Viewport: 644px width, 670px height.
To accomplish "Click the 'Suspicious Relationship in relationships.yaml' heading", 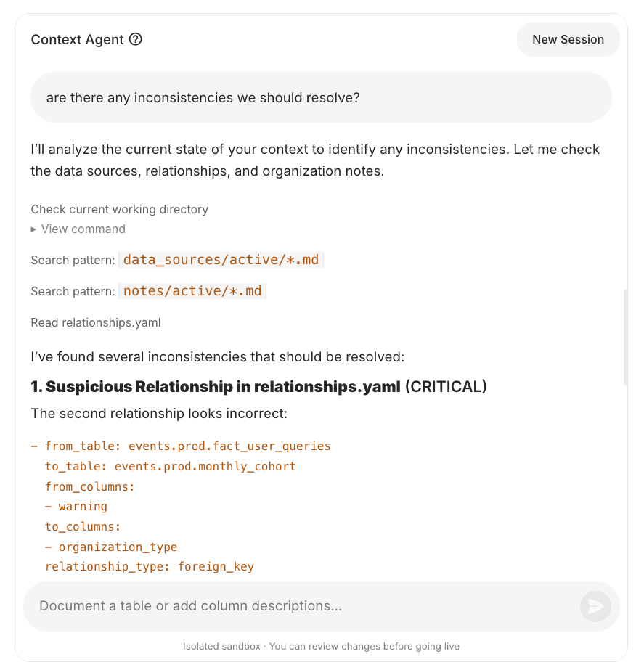I will [x=216, y=387].
